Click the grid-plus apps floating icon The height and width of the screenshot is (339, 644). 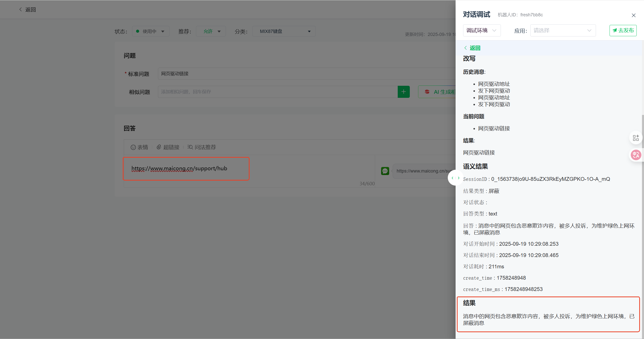[x=636, y=138]
